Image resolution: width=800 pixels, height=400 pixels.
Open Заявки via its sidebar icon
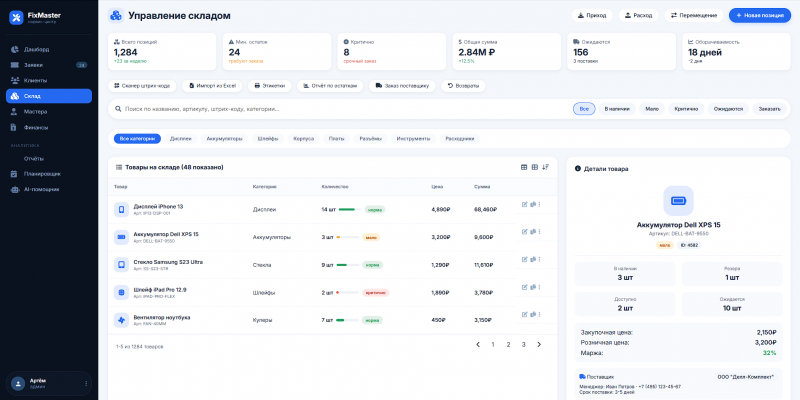click(15, 65)
